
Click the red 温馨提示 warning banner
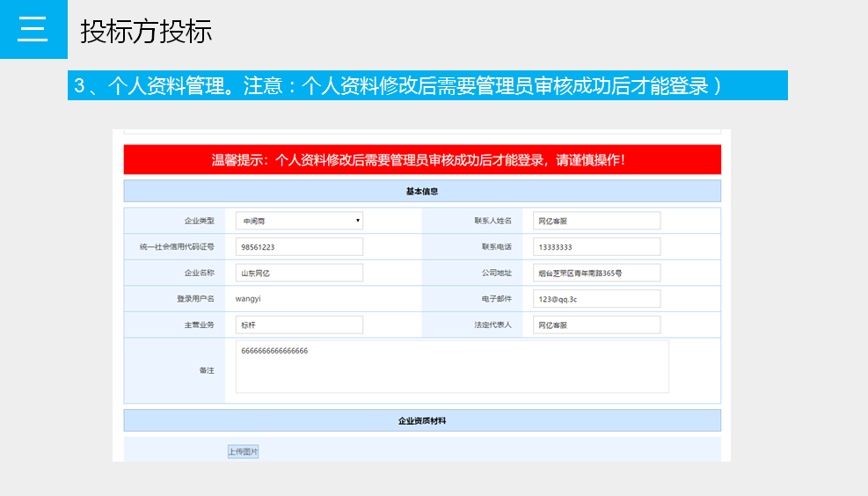pos(422,160)
